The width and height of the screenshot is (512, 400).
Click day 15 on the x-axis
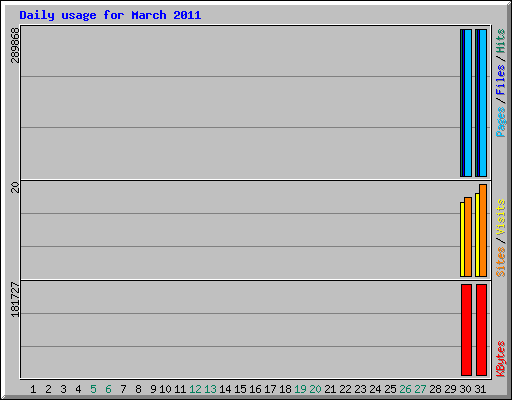click(240, 389)
